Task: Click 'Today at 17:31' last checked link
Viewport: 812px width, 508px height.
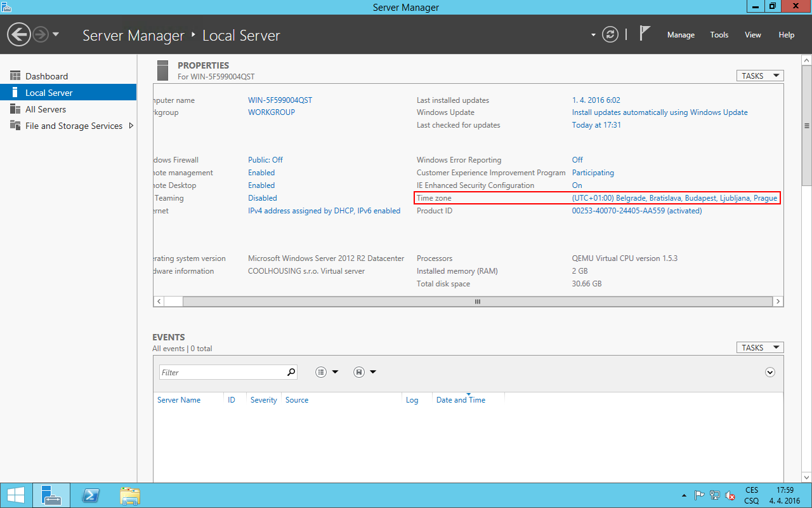Action: click(x=596, y=125)
